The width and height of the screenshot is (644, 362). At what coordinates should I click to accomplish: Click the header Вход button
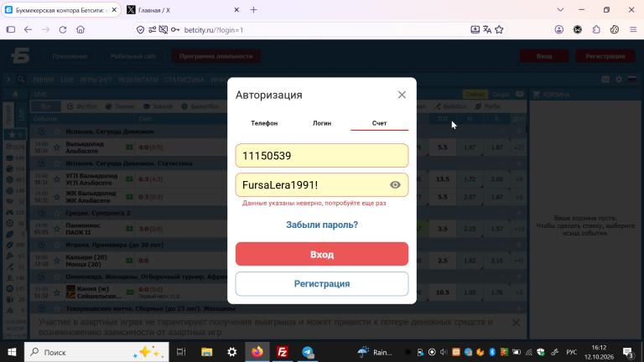[x=544, y=56]
